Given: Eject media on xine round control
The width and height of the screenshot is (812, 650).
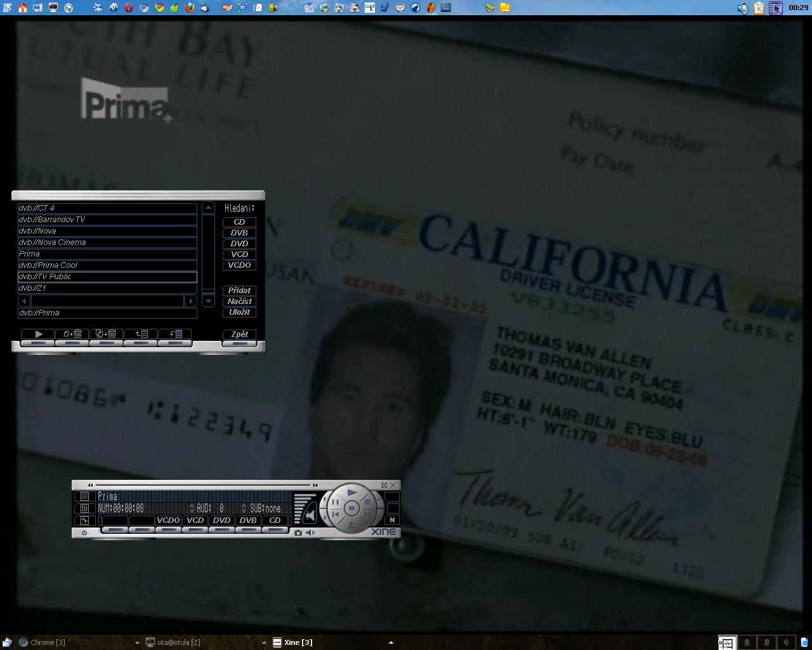Looking at the screenshot, I should [351, 525].
